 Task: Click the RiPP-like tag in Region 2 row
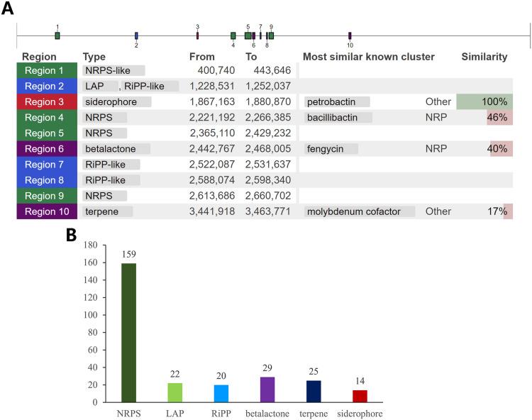coord(150,86)
